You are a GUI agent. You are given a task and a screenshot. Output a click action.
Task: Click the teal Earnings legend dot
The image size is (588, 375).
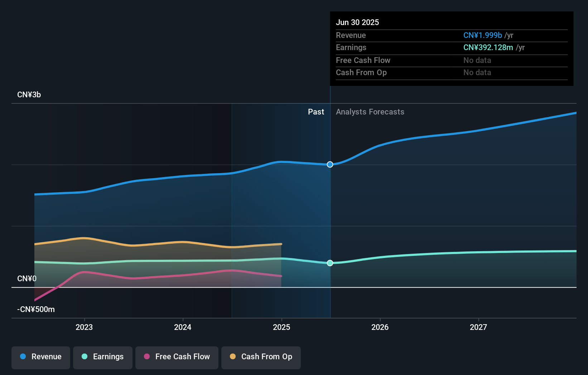[84, 357]
